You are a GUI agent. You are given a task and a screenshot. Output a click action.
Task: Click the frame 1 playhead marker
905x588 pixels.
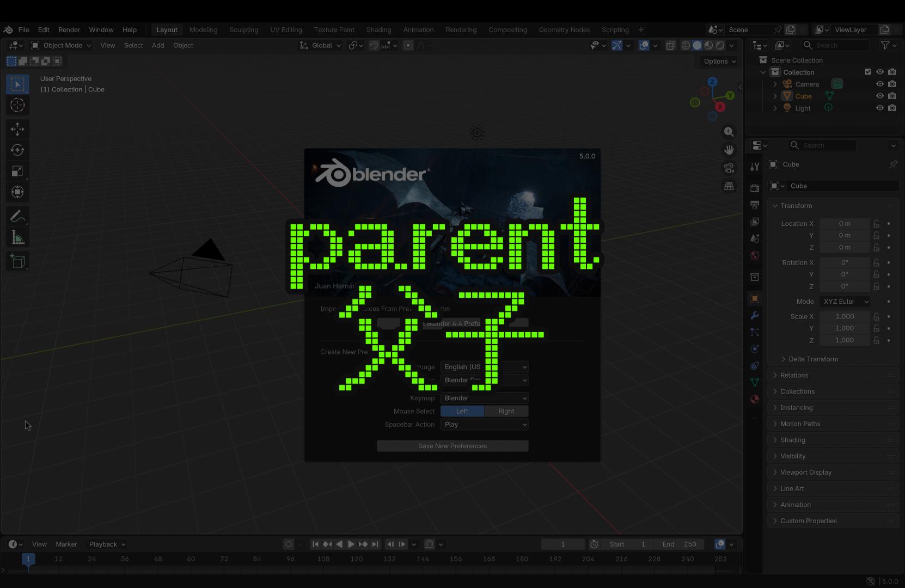[28, 559]
